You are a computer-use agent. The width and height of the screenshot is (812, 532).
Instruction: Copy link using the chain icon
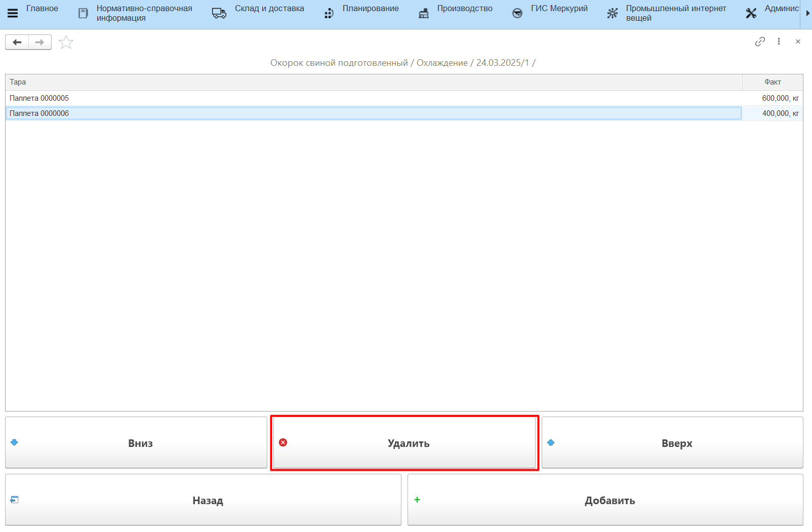[760, 42]
